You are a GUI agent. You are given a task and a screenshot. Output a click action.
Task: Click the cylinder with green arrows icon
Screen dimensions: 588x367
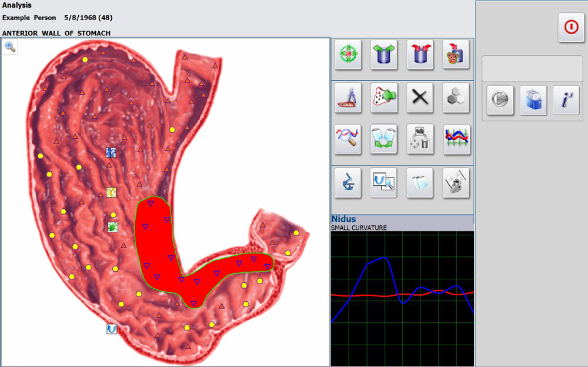click(x=384, y=55)
